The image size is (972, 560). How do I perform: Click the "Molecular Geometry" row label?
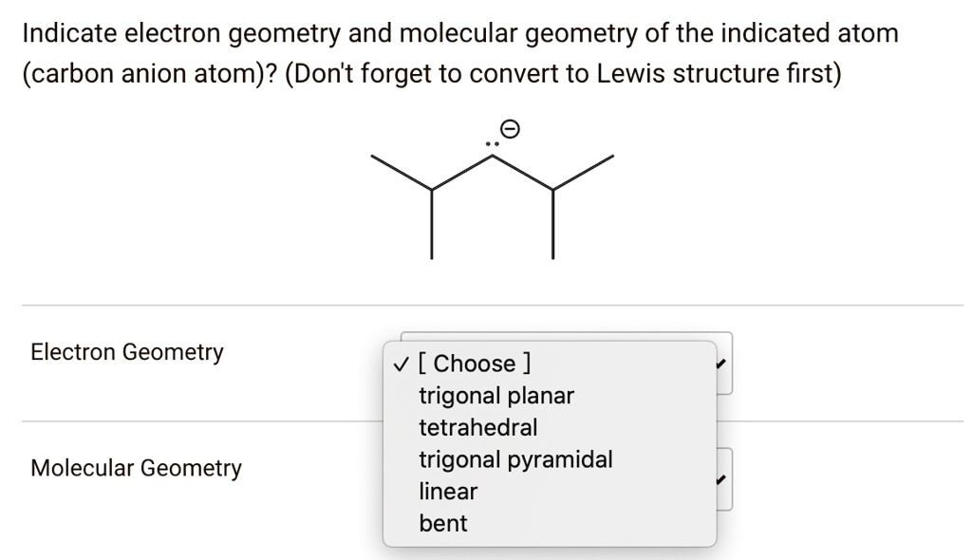click(x=136, y=468)
